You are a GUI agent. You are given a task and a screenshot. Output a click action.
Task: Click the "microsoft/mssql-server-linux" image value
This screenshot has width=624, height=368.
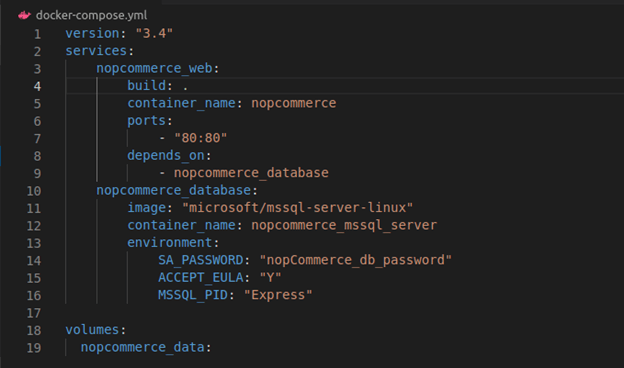click(x=297, y=208)
